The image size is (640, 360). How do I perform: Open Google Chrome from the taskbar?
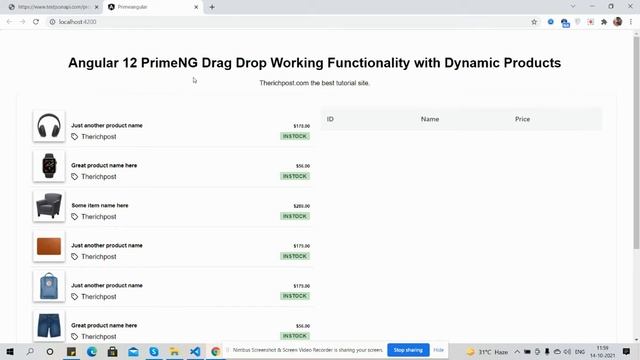click(216, 351)
